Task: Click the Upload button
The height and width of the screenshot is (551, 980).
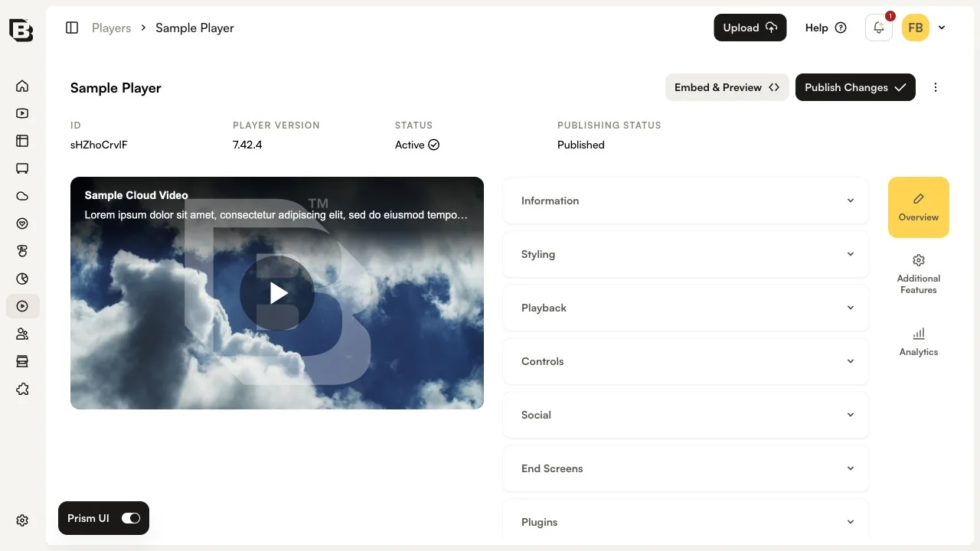Action: pyautogui.click(x=750, y=28)
